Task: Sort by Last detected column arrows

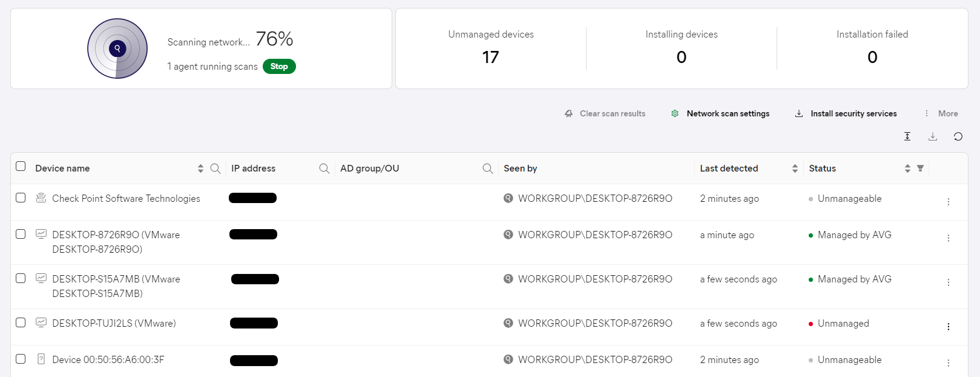Action: tap(795, 168)
